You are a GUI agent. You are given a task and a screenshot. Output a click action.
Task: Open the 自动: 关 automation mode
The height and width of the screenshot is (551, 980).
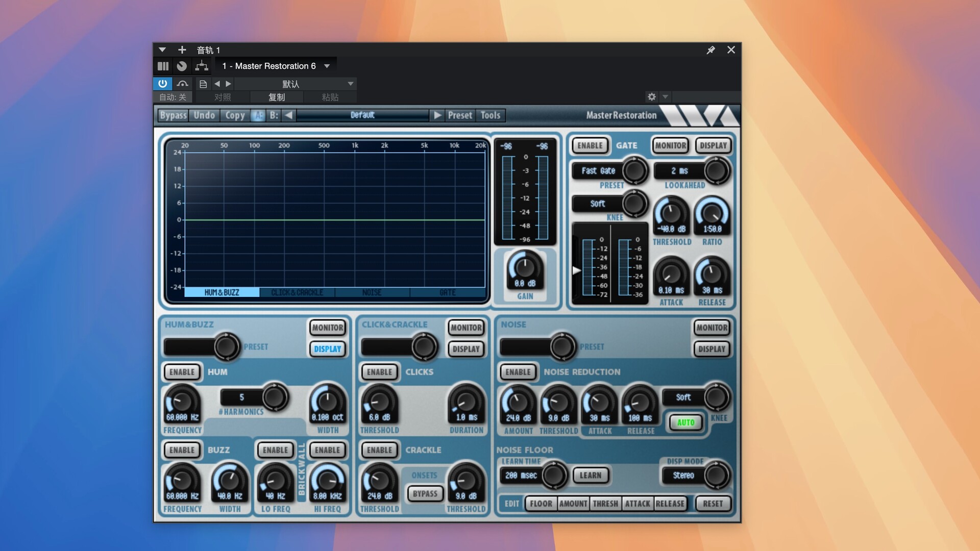pos(173,97)
